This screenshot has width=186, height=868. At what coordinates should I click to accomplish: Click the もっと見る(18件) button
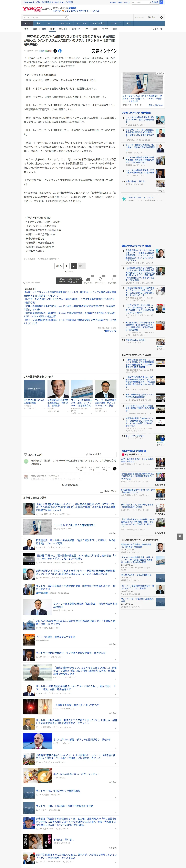click(x=70, y=485)
